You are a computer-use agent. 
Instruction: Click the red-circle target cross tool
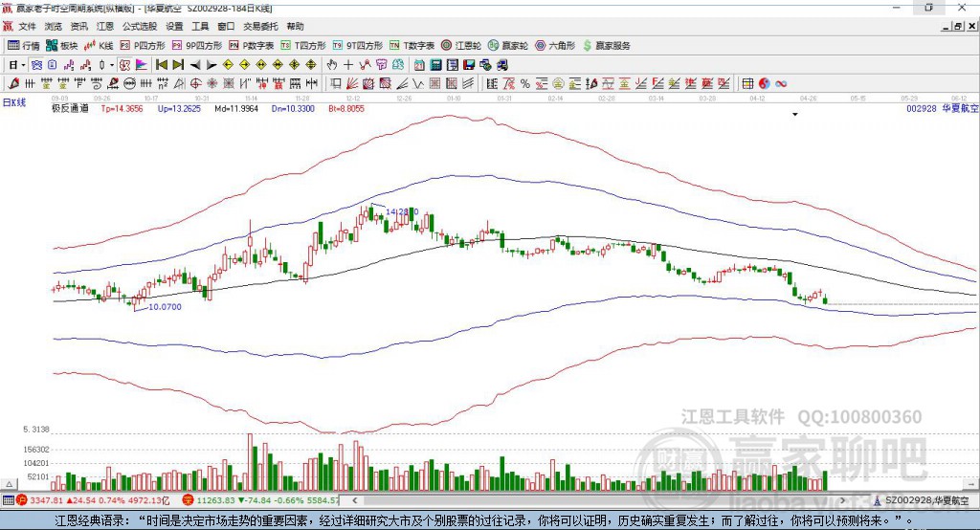click(195, 84)
